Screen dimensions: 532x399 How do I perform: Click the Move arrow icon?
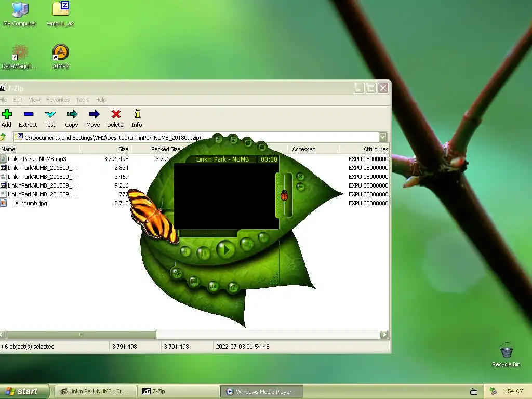pos(94,114)
